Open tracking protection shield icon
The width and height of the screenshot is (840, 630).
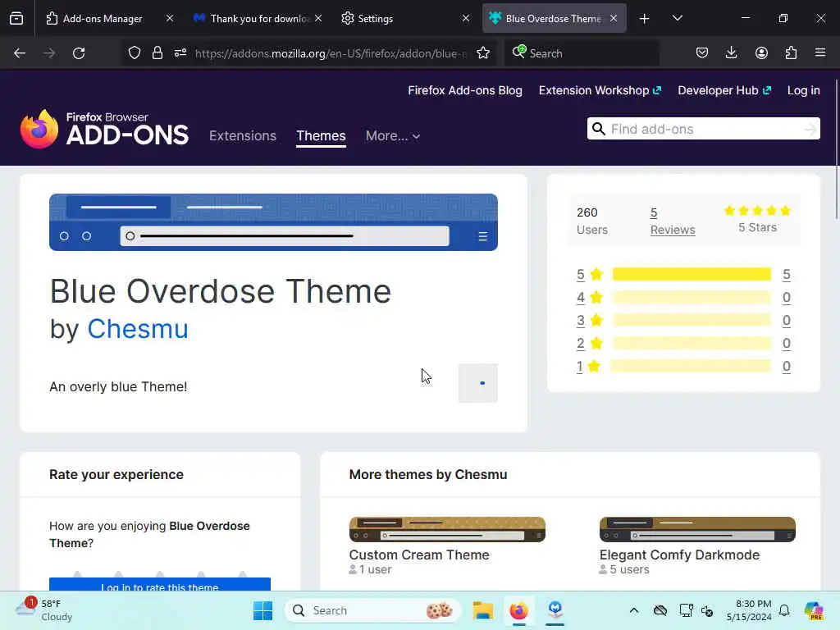point(135,53)
